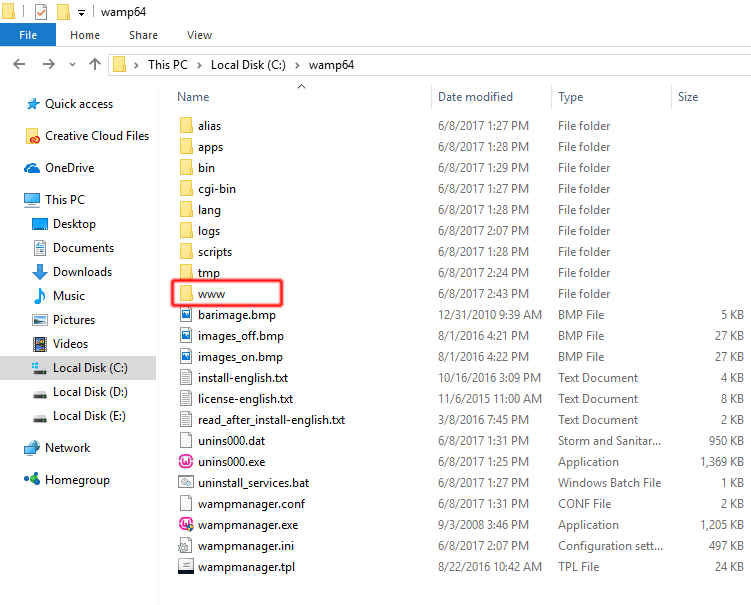Select the alias folder icon
This screenshot has height=605, width=751.
point(186,126)
